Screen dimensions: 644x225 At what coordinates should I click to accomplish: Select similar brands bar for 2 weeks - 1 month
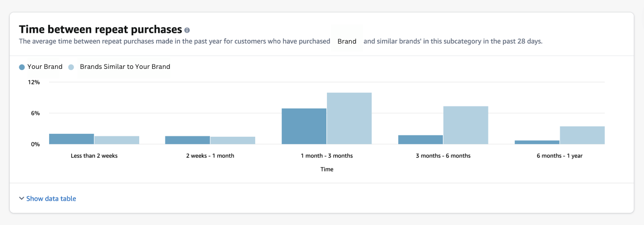[x=233, y=140]
